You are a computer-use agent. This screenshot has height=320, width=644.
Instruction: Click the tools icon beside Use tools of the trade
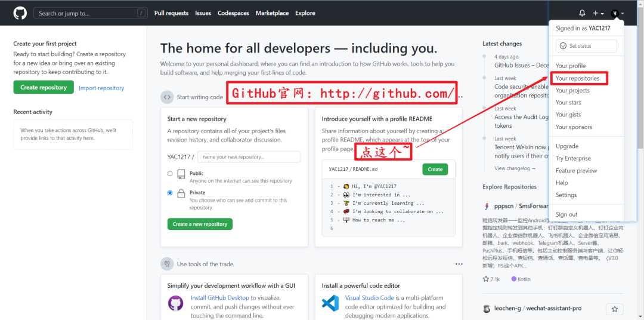coord(167,264)
